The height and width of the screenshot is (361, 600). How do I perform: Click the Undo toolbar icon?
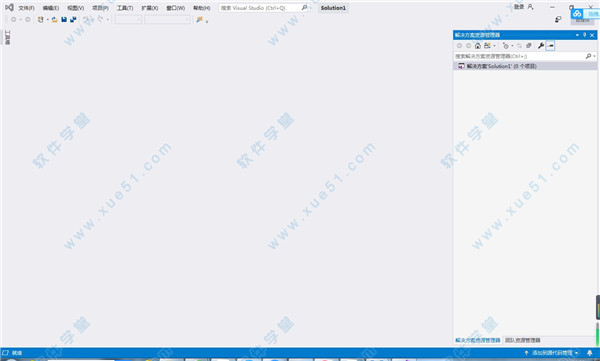(x=86, y=19)
